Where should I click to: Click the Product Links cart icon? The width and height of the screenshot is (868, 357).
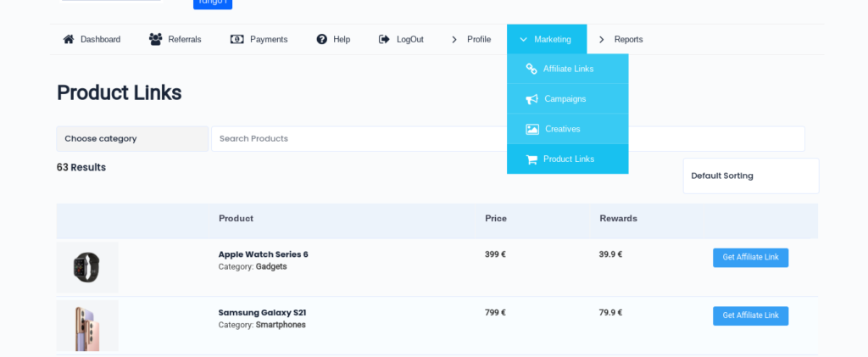[532, 159]
